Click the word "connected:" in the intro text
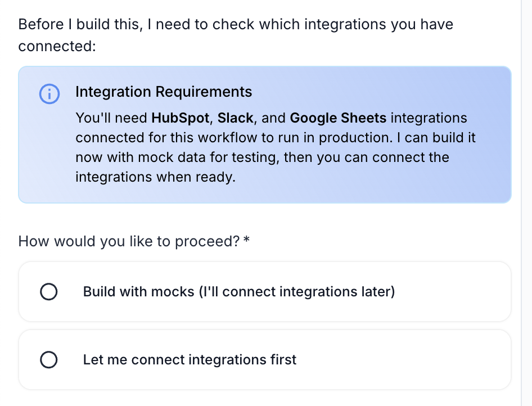 pos(57,46)
